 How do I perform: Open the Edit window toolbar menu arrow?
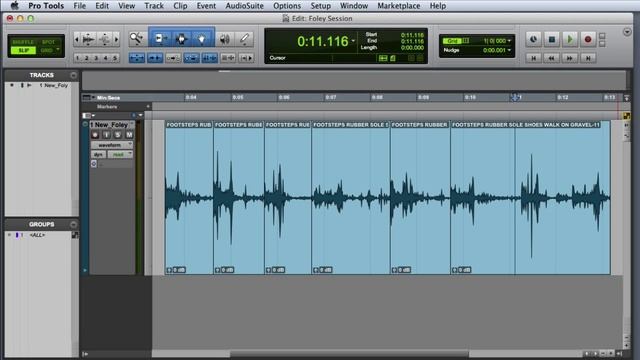coord(627,32)
